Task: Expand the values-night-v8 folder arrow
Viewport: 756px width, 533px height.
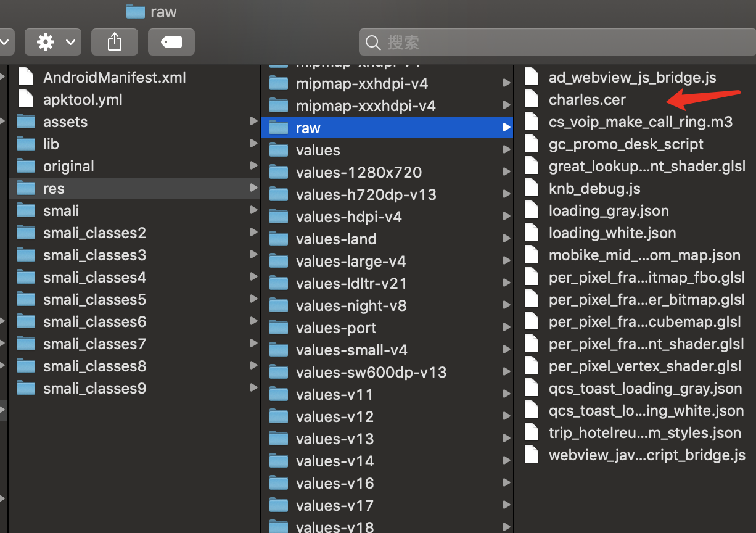Action: pyautogui.click(x=506, y=305)
